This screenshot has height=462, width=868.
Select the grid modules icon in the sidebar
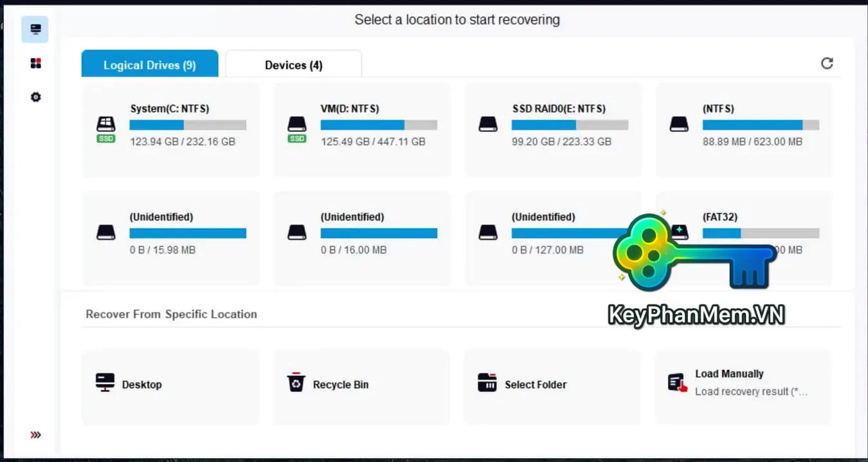(x=35, y=62)
